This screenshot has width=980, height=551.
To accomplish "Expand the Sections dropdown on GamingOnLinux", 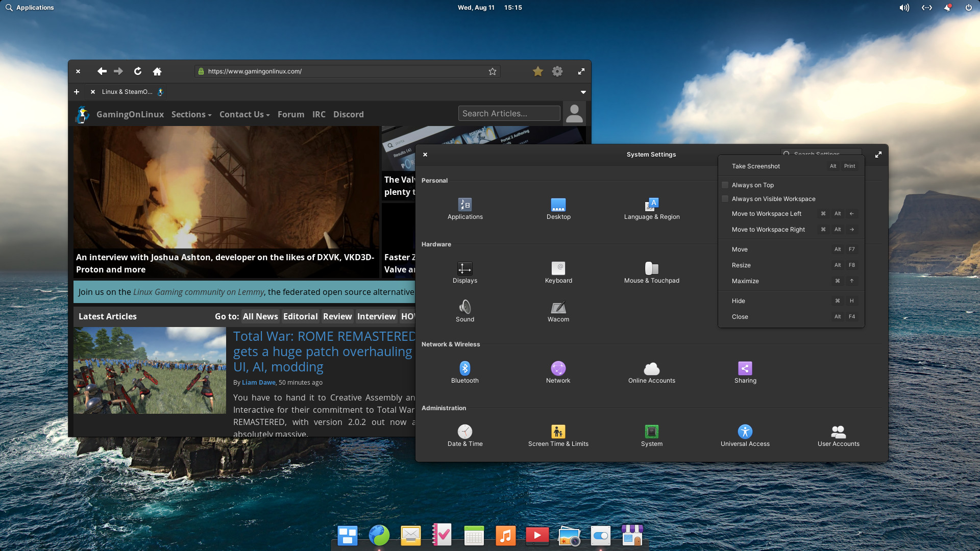I will click(x=191, y=114).
